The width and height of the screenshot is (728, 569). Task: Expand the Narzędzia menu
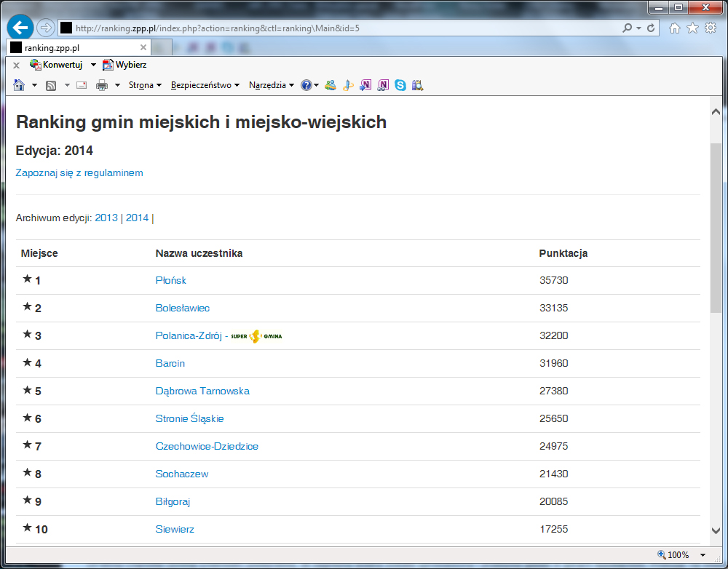270,85
